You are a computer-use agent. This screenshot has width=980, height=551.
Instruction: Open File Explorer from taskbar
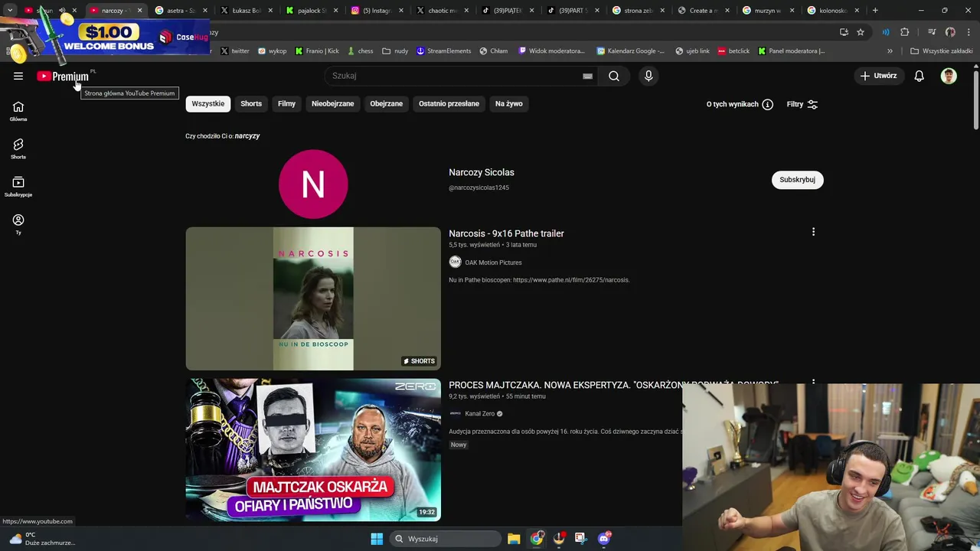[514, 539]
